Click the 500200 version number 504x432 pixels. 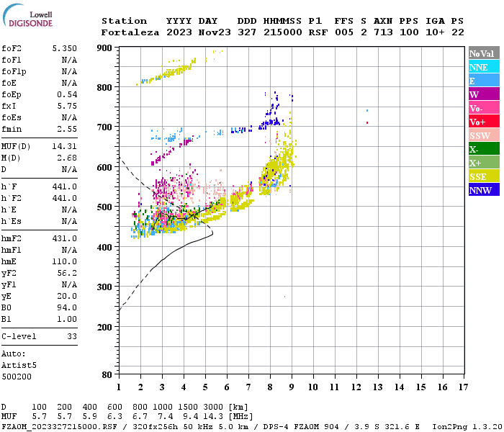tap(17, 377)
